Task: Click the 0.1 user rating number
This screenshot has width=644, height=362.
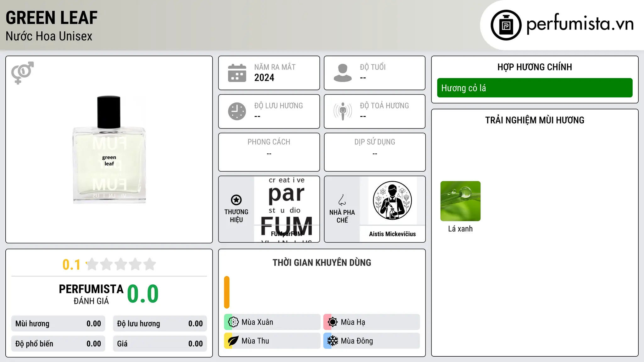Action: [x=71, y=265]
